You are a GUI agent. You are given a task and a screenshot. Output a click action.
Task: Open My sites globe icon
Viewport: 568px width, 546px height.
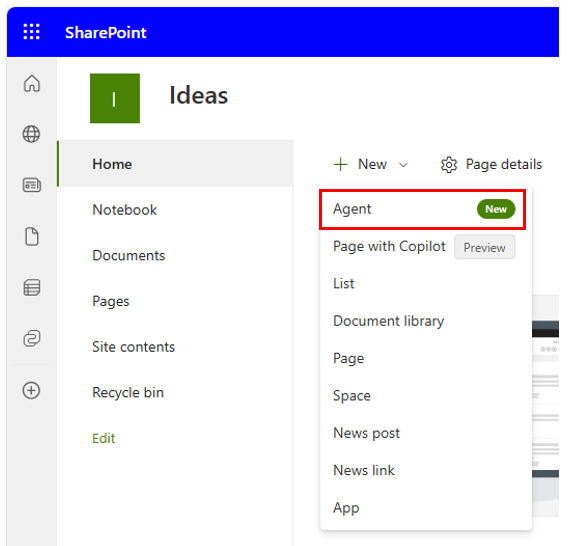[x=32, y=134]
